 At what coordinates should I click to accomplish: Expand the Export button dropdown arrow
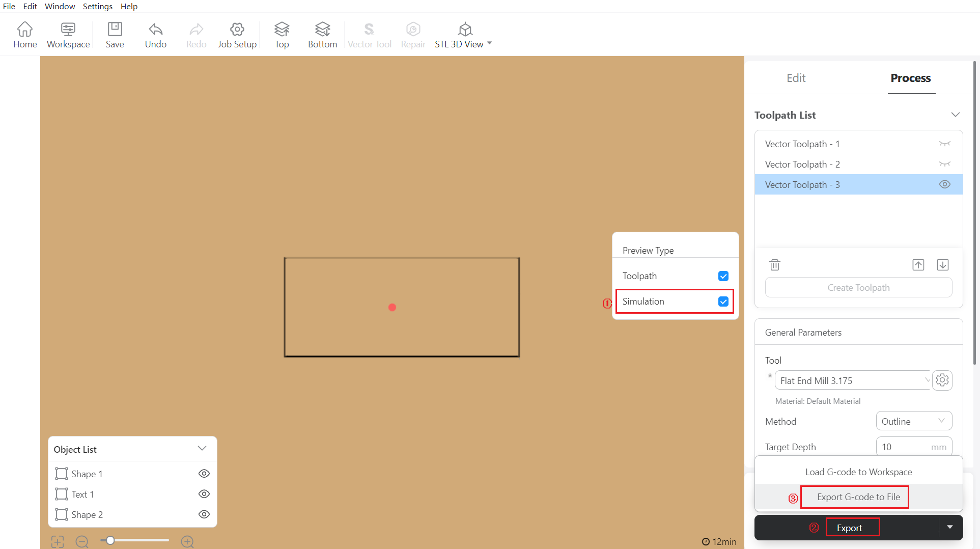pyautogui.click(x=950, y=527)
